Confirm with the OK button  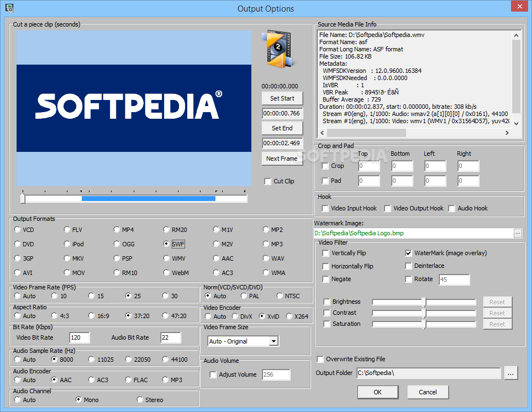(x=378, y=392)
